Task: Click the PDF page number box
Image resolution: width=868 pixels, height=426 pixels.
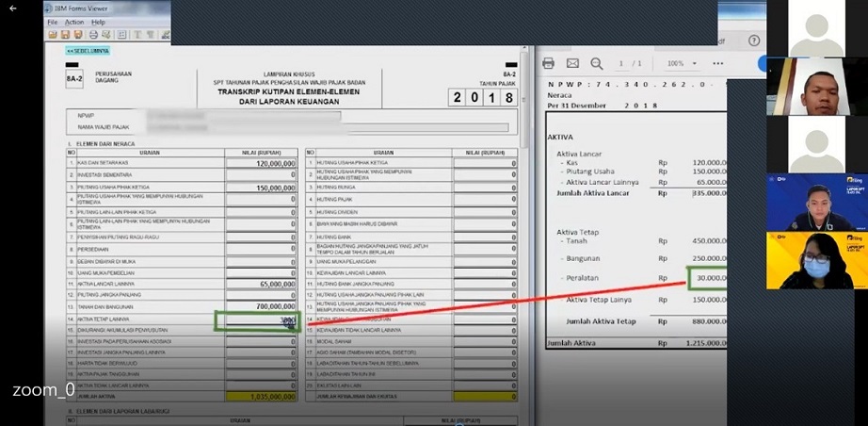Action: [620, 63]
